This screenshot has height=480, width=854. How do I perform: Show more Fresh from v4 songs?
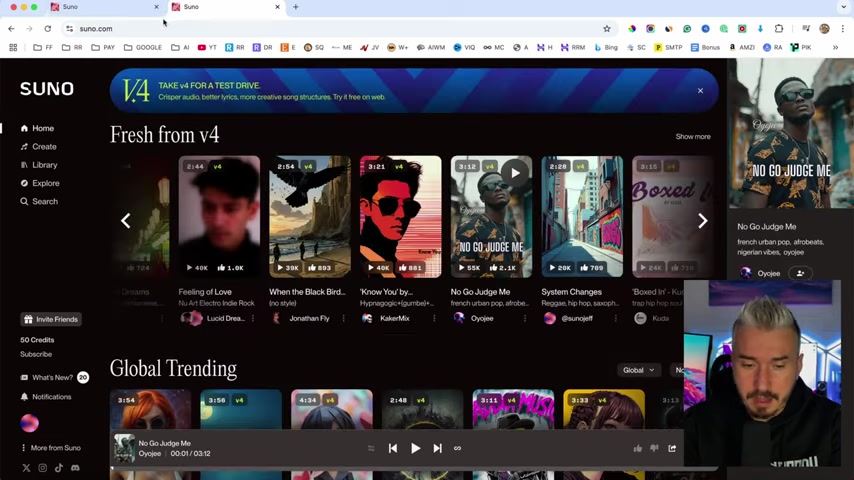coord(693,137)
